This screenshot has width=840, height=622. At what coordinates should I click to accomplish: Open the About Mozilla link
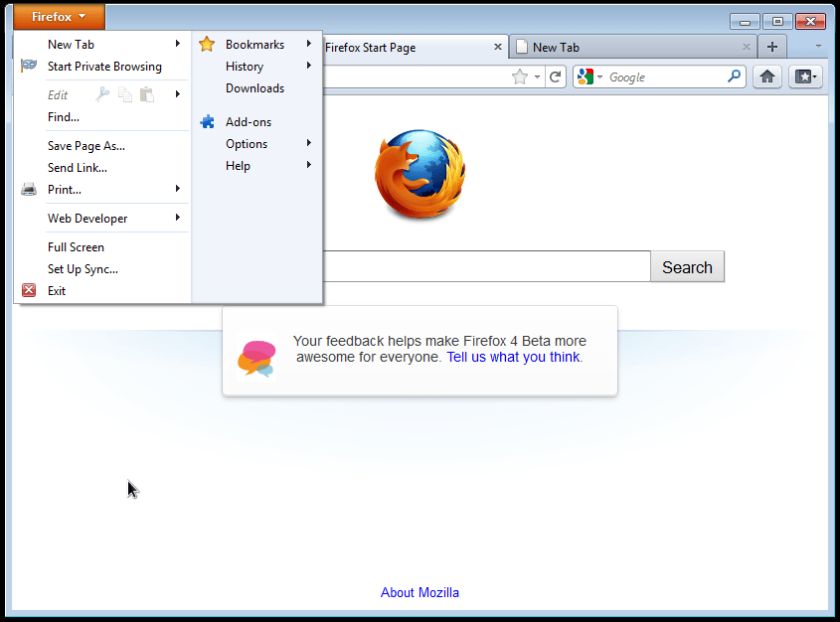tap(420, 592)
